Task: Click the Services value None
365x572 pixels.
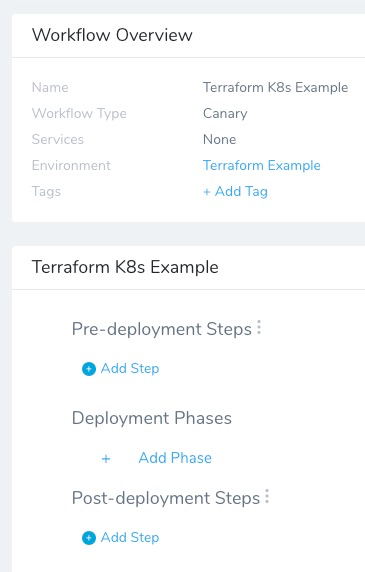Action: (x=220, y=139)
